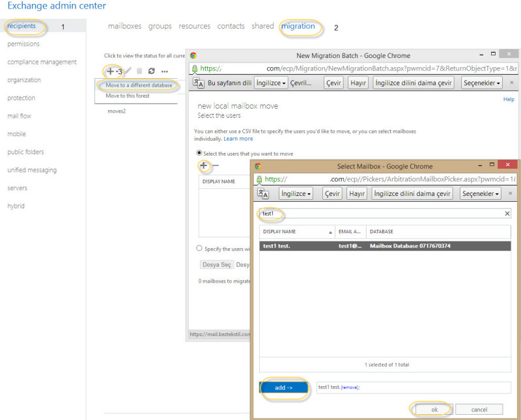Click the translate icon in the New Migration Batch window
The height and width of the screenshot is (420, 521).
point(199,83)
